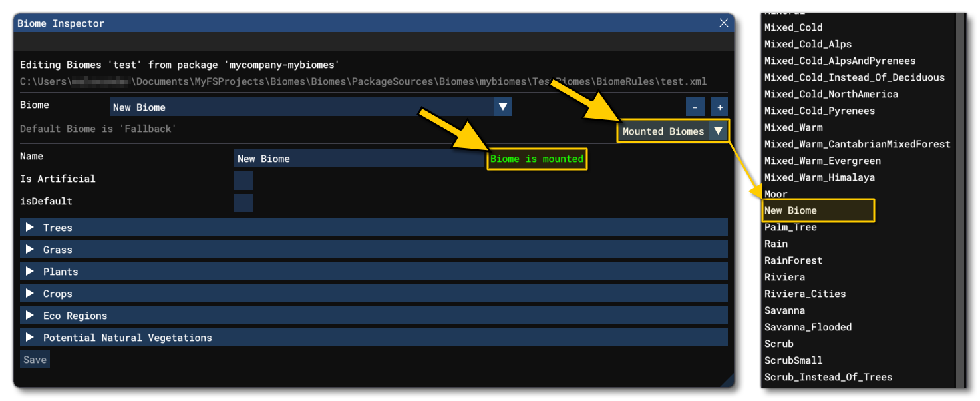Toggle the isDefault checkbox

[x=244, y=203]
